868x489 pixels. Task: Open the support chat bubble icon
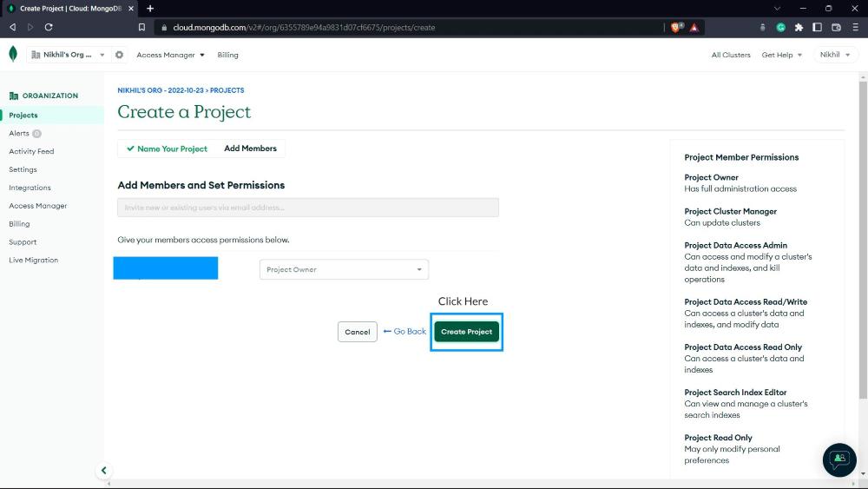coord(839,459)
